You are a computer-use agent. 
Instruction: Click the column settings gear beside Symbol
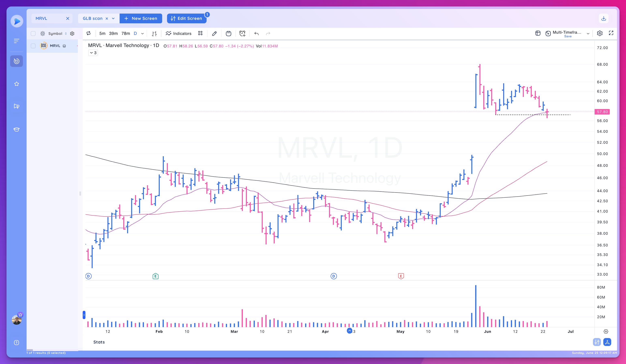coord(72,33)
